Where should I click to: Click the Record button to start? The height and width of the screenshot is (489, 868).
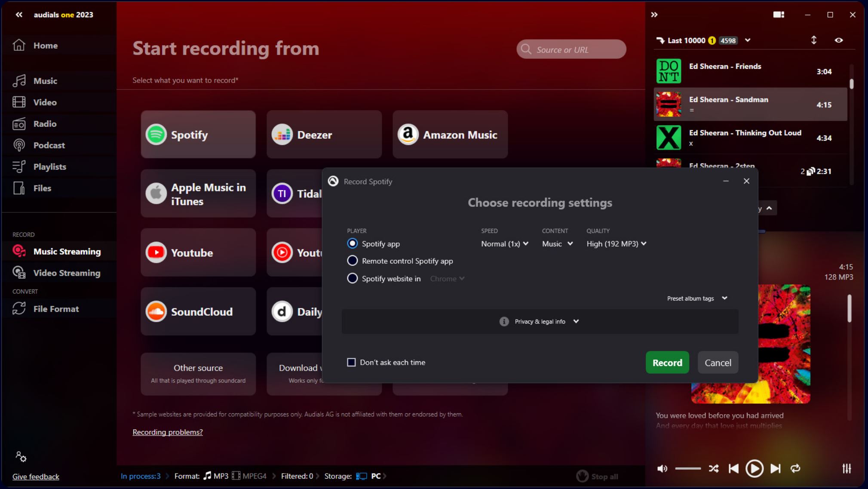667,362
